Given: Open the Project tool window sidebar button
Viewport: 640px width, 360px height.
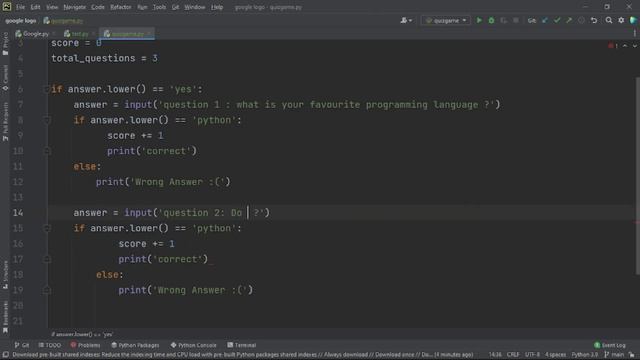Looking at the screenshot, I should [x=5, y=44].
